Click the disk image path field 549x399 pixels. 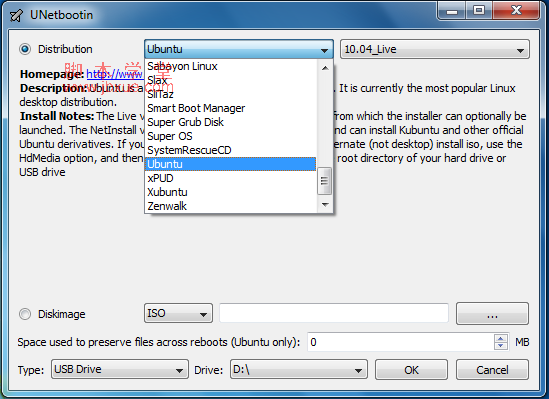coord(334,313)
